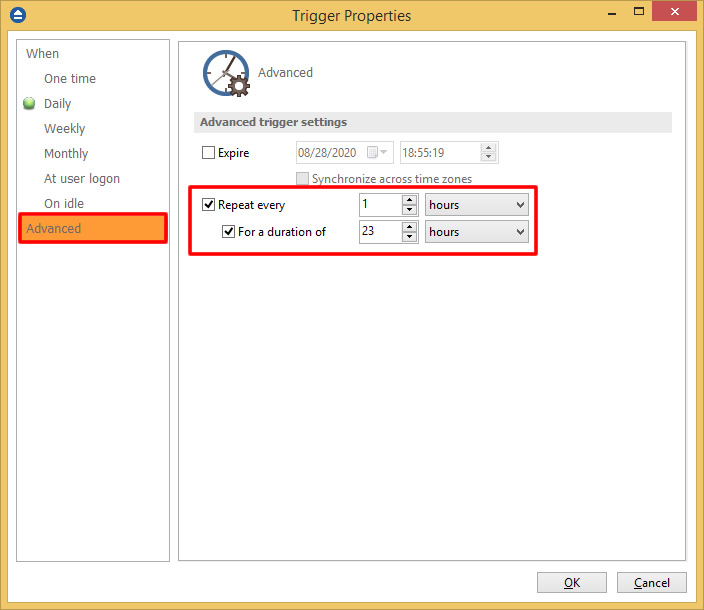Uncheck the Repeat every checkbox
Screen dimensions: 704x610
point(208,205)
